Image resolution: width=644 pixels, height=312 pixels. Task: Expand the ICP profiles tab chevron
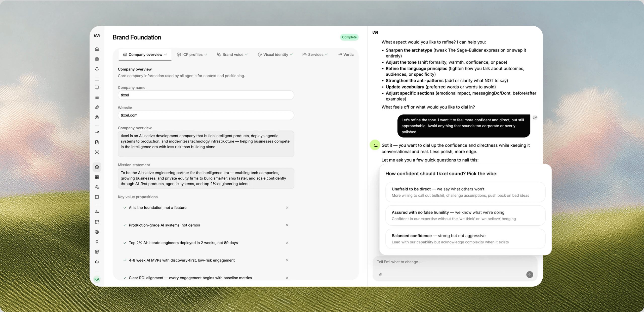pyautogui.click(x=206, y=55)
